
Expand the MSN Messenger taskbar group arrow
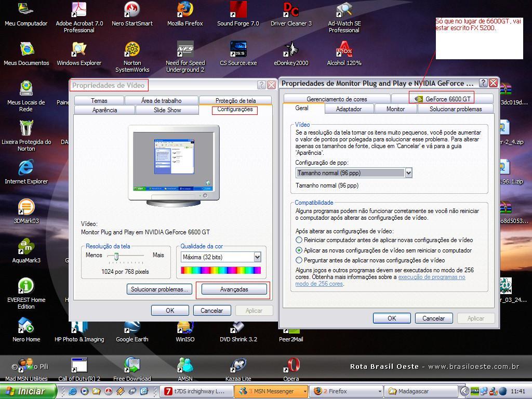(304, 392)
